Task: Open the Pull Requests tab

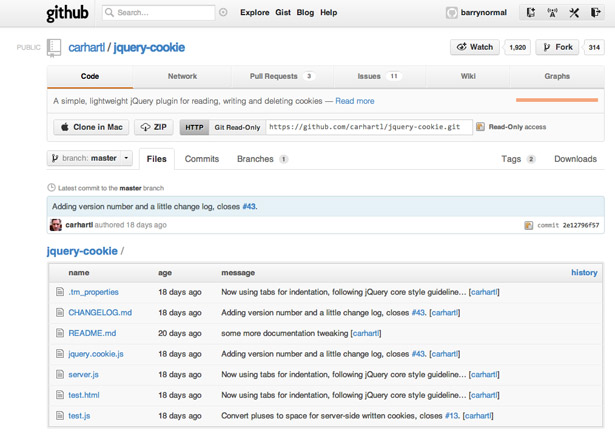Action: pos(282,76)
